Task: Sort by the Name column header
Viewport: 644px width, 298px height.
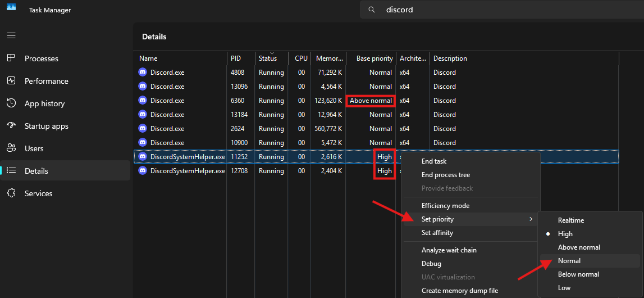Action: click(180, 58)
